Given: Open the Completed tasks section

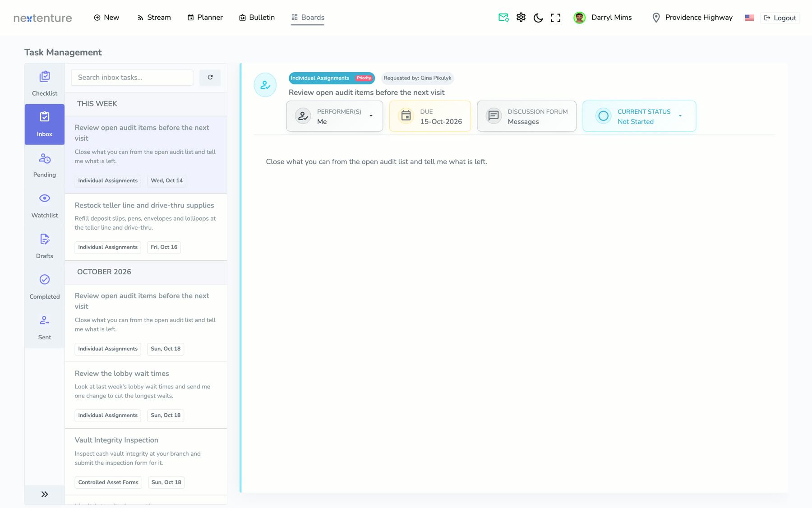Looking at the screenshot, I should 44,287.
